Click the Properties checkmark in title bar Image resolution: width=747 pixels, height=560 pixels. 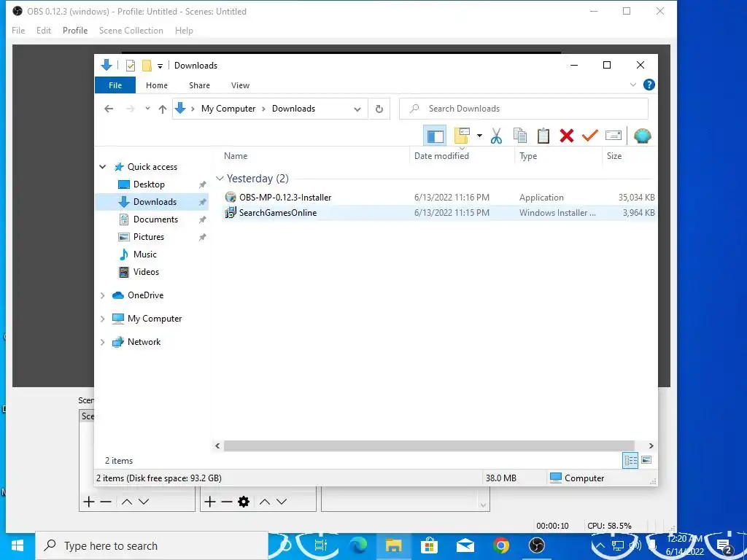130,65
